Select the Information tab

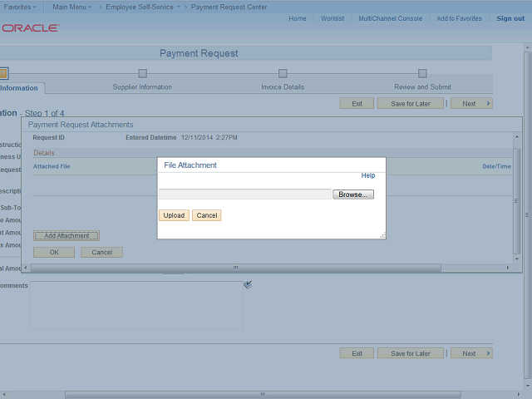pyautogui.click(x=19, y=88)
